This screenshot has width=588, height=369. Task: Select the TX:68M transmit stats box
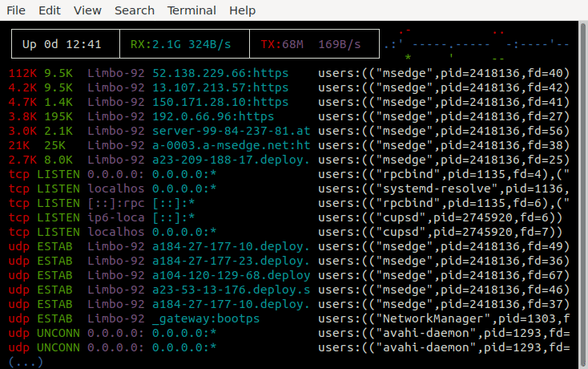tap(310, 43)
